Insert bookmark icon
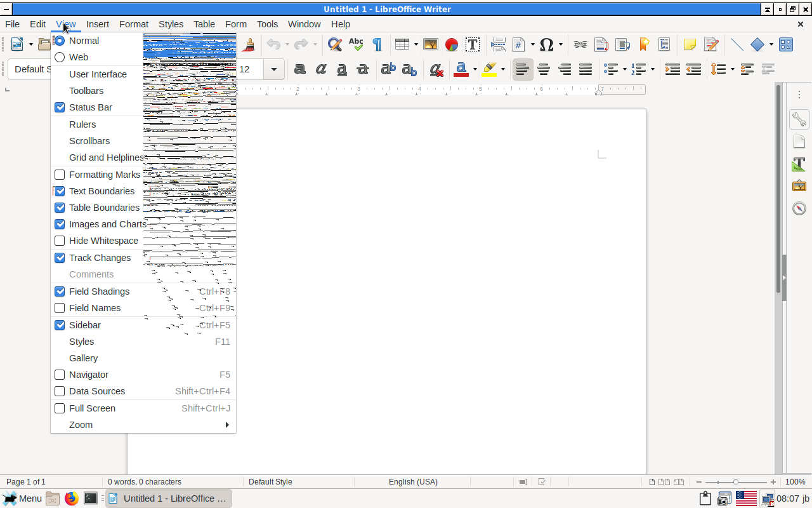 643,44
